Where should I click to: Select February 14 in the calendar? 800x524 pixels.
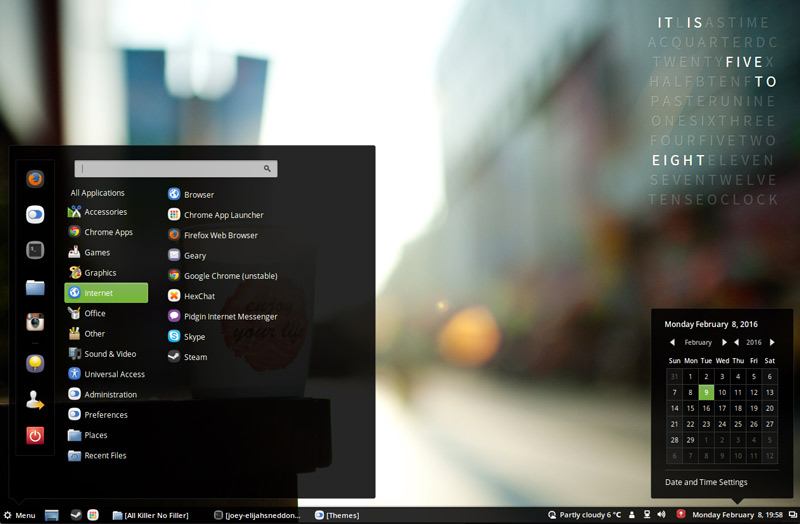[674, 408]
